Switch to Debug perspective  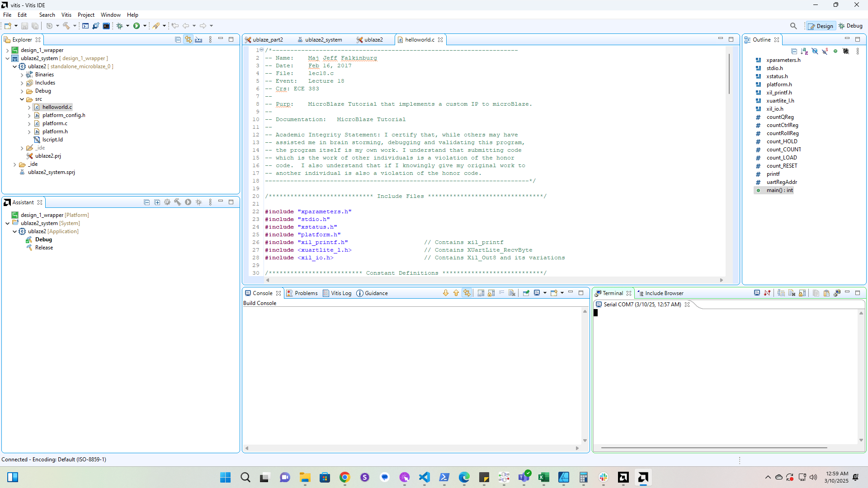coord(850,26)
